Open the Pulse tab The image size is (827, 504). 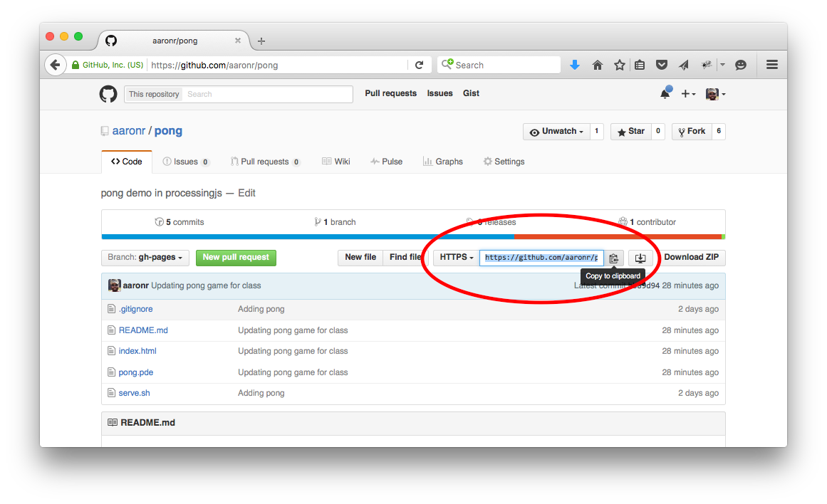(x=386, y=162)
